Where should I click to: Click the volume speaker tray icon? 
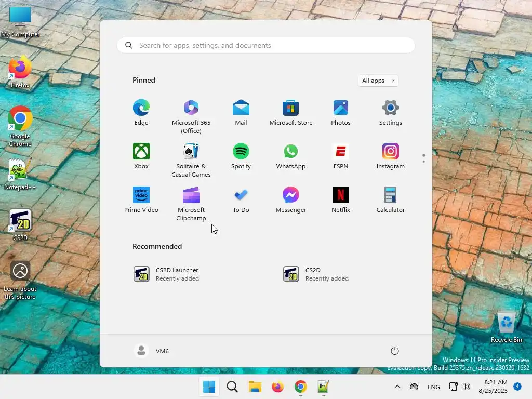click(x=466, y=387)
